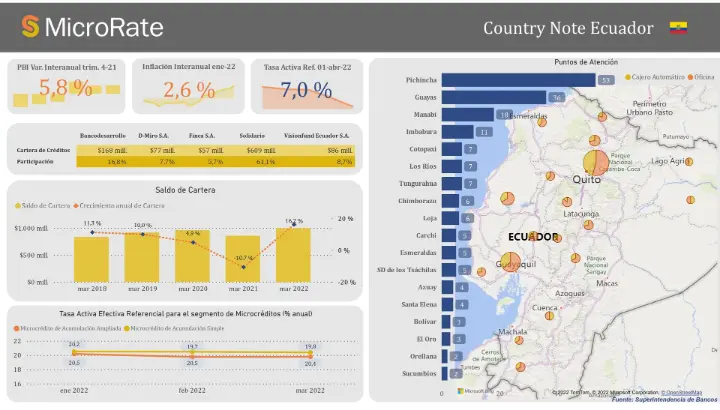This screenshot has height=410, width=720.
Task: Select the Guayas bar showing 36
Action: 494,97
